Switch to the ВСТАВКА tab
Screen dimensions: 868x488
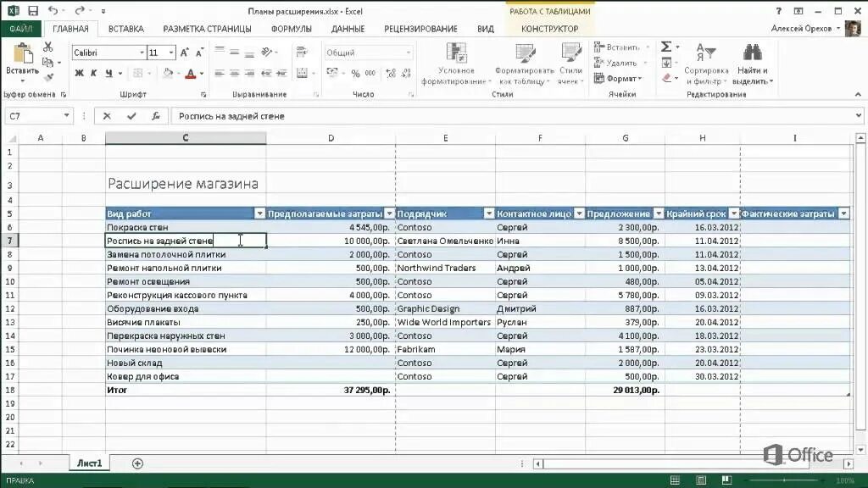pyautogui.click(x=126, y=29)
